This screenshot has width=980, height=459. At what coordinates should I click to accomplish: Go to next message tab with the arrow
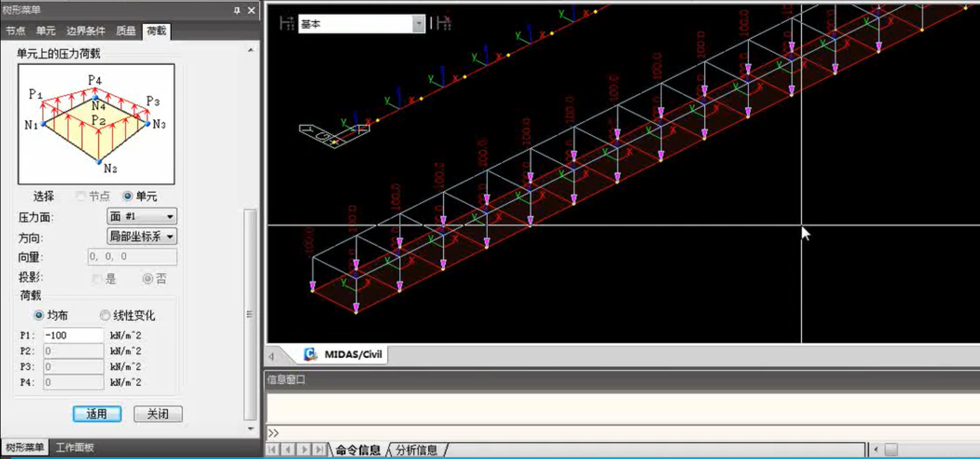coord(303,450)
